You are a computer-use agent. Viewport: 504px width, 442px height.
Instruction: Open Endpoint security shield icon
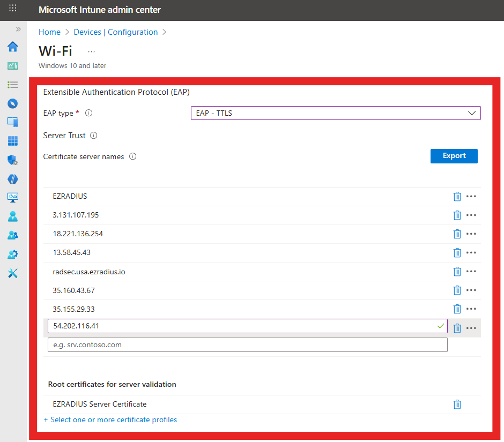click(x=13, y=160)
